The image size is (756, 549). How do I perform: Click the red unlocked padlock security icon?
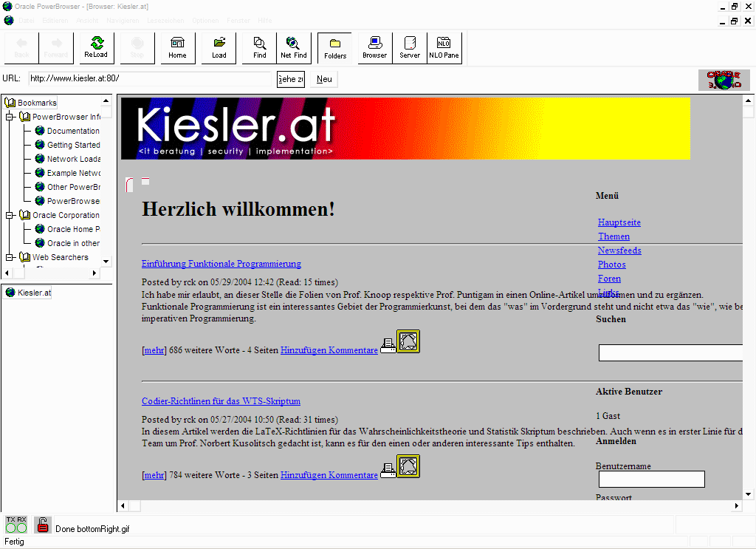(x=43, y=525)
